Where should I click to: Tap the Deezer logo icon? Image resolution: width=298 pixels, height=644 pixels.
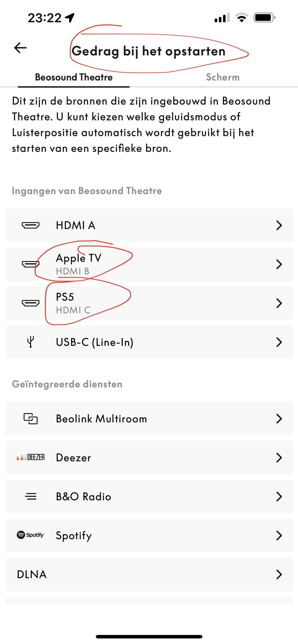31,458
